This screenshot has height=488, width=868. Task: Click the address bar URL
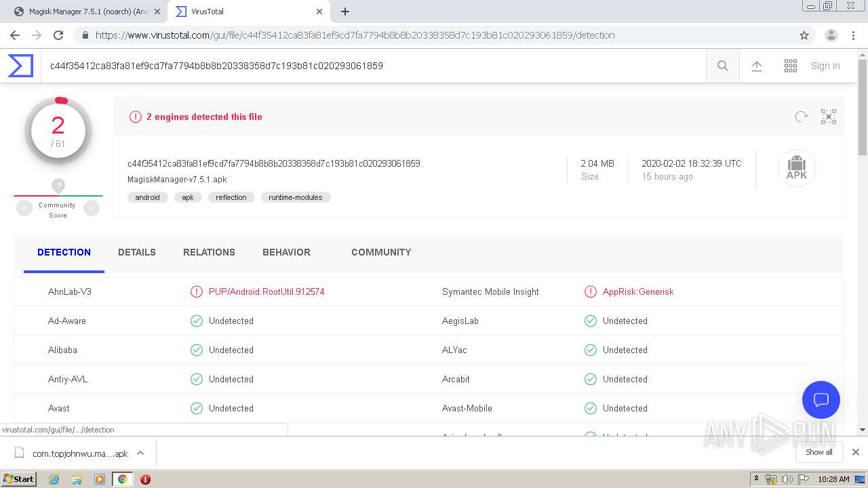click(x=355, y=35)
